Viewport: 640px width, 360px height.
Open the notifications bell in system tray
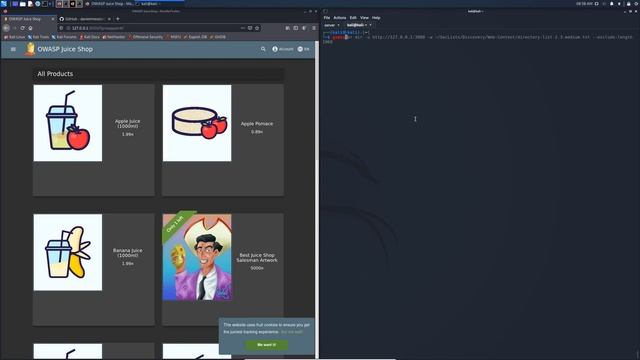pos(611,4)
